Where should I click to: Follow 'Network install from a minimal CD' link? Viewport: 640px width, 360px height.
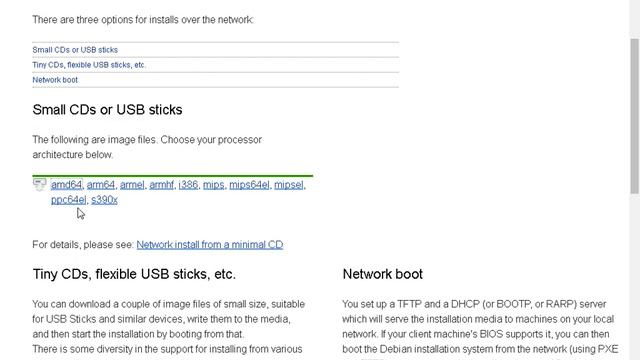[210, 244]
